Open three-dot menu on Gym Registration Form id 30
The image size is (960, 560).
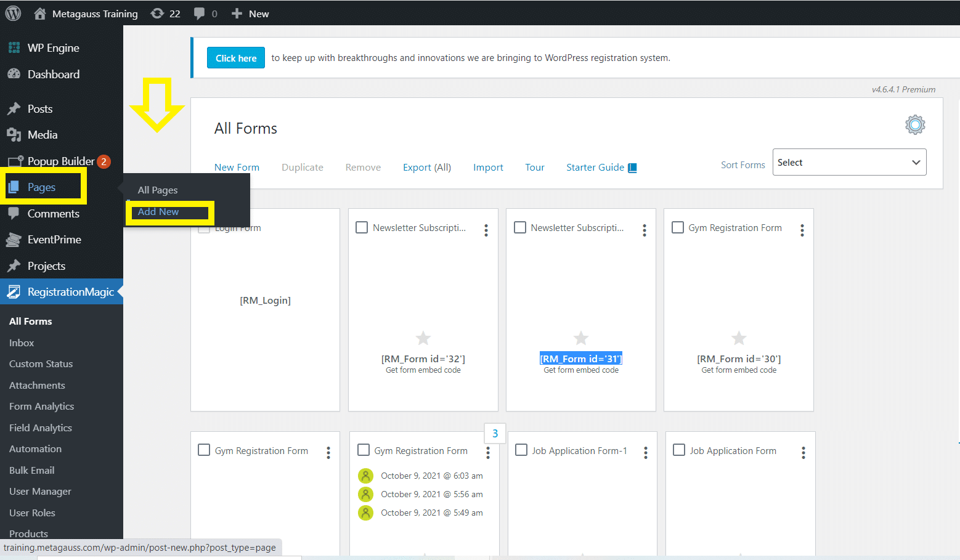[802, 230]
